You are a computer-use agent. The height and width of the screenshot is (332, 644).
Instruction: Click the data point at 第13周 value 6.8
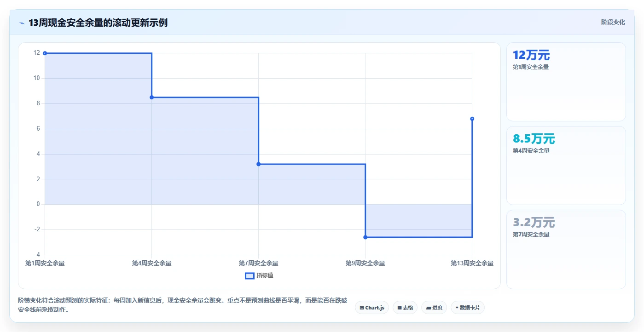(x=472, y=119)
